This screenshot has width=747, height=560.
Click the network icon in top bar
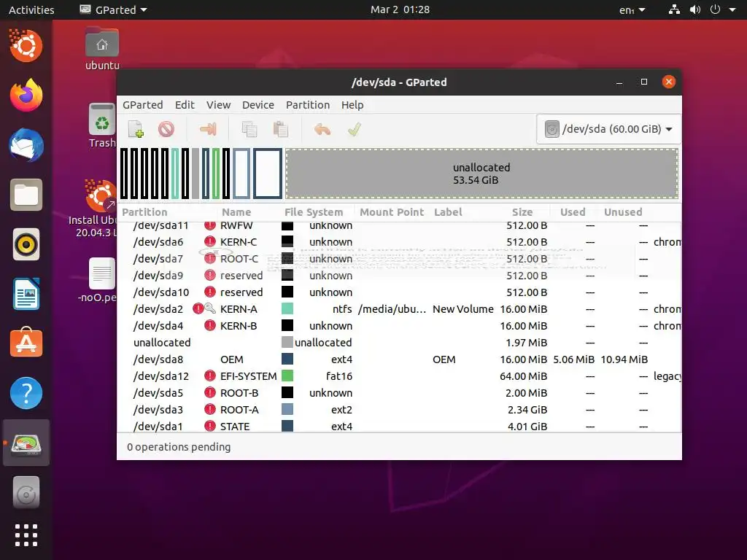674,9
